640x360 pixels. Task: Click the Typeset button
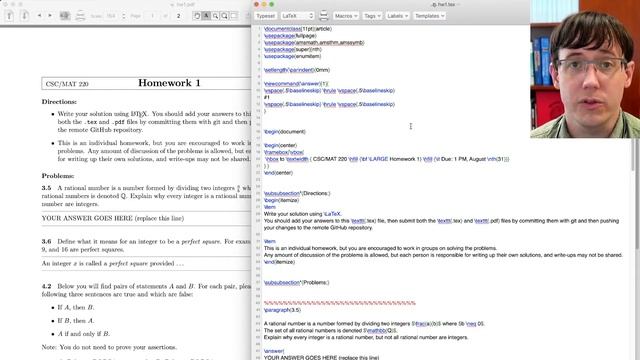[x=265, y=16]
